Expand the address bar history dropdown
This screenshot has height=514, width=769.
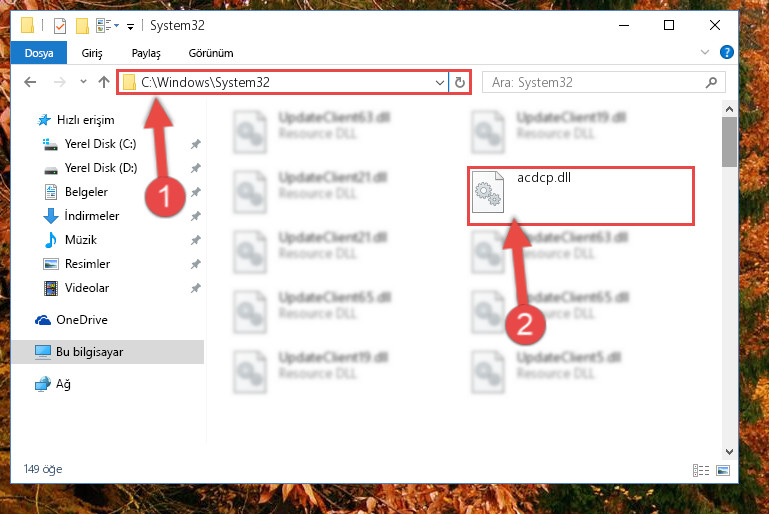[439, 82]
